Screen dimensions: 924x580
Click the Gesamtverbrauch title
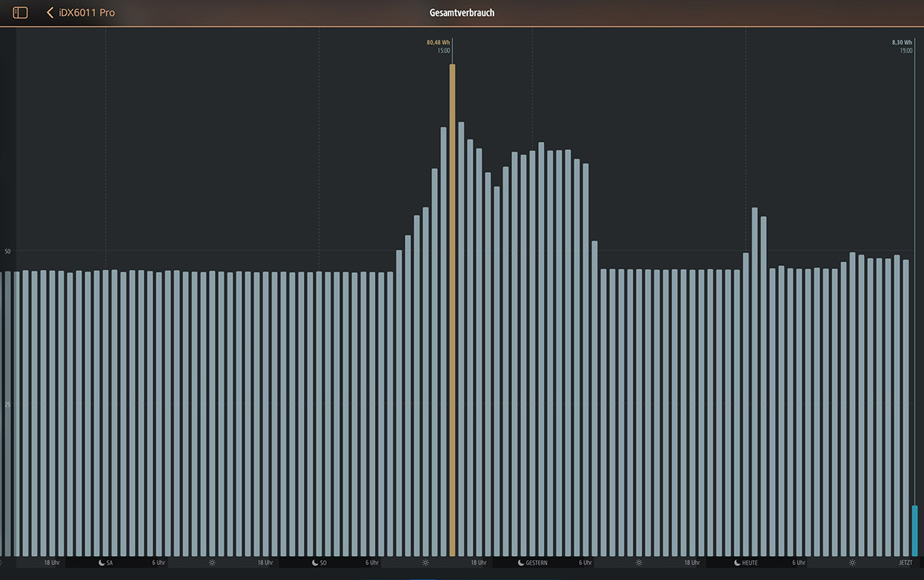[462, 12]
